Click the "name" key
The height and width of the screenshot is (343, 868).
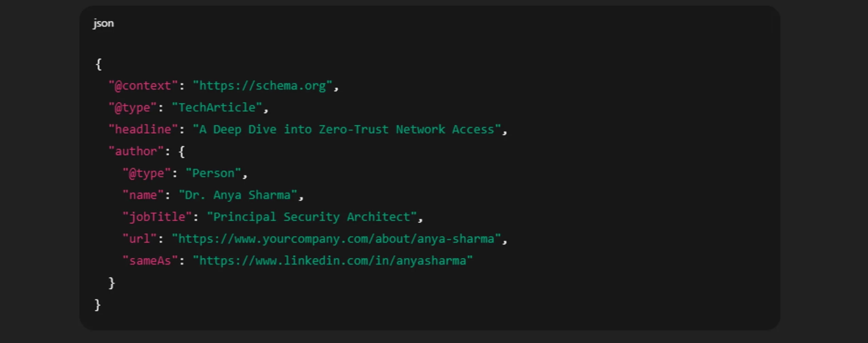click(x=143, y=195)
